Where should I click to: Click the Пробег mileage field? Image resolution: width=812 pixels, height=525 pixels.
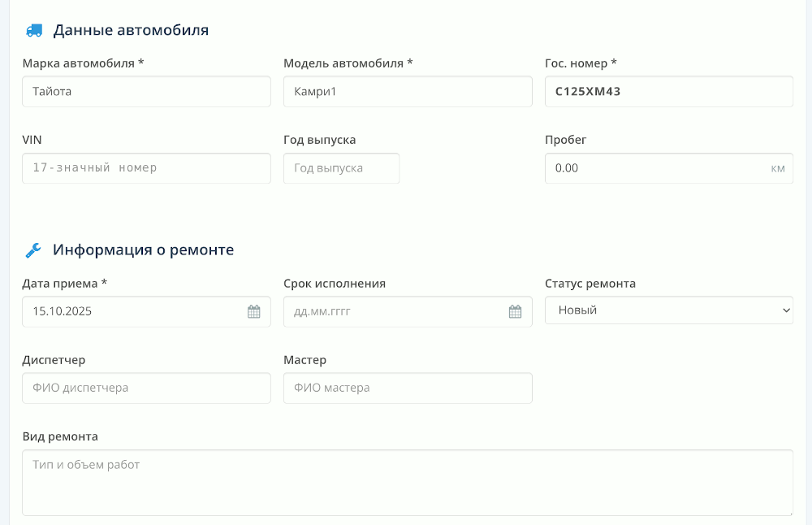(x=654, y=168)
